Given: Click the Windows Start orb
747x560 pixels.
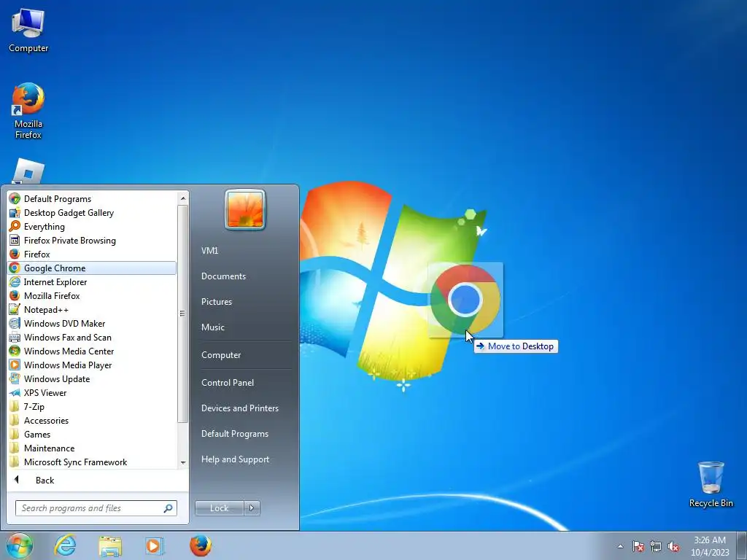Looking at the screenshot, I should pos(20,545).
